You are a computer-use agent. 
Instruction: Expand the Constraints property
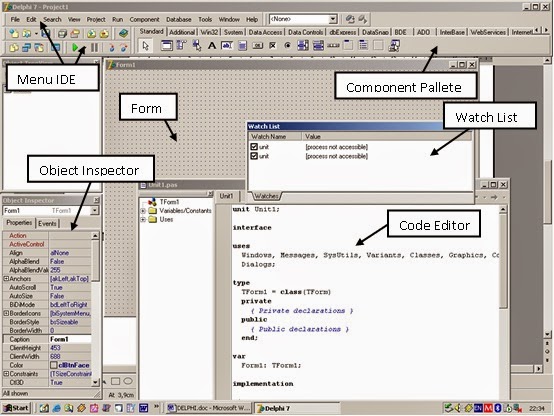(x=6, y=374)
